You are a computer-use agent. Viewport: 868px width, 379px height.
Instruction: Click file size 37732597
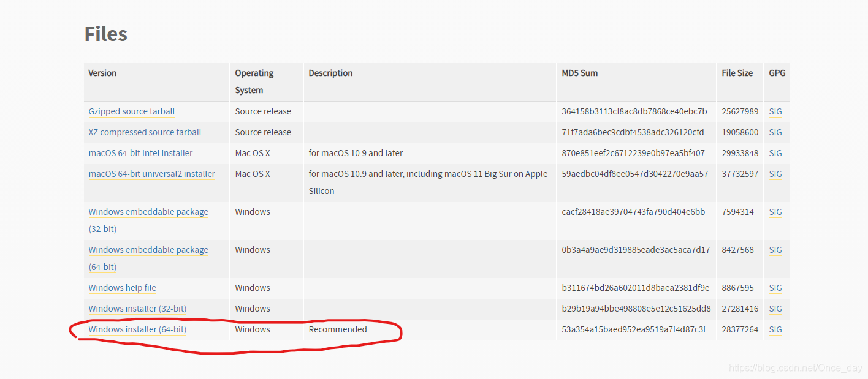coord(740,174)
